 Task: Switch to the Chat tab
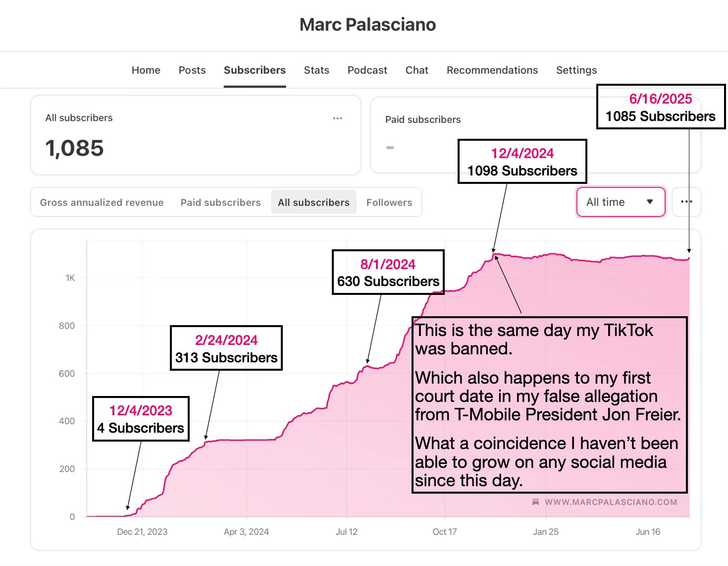click(417, 70)
